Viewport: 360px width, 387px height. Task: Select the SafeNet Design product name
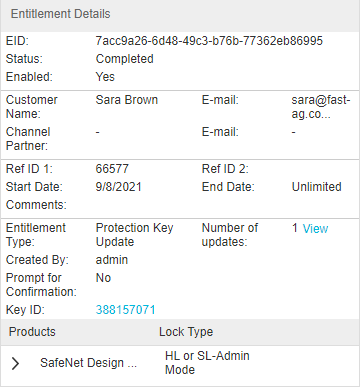pos(89,363)
